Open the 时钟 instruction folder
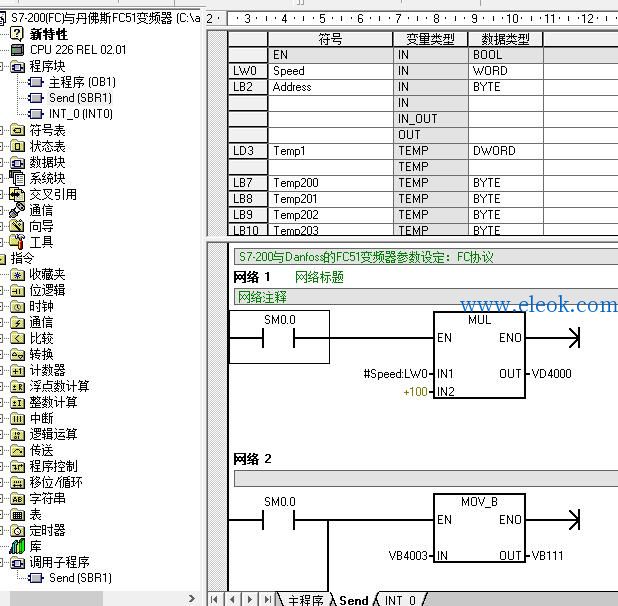Image resolution: width=618 pixels, height=606 pixels. pyautogui.click(x=17, y=307)
